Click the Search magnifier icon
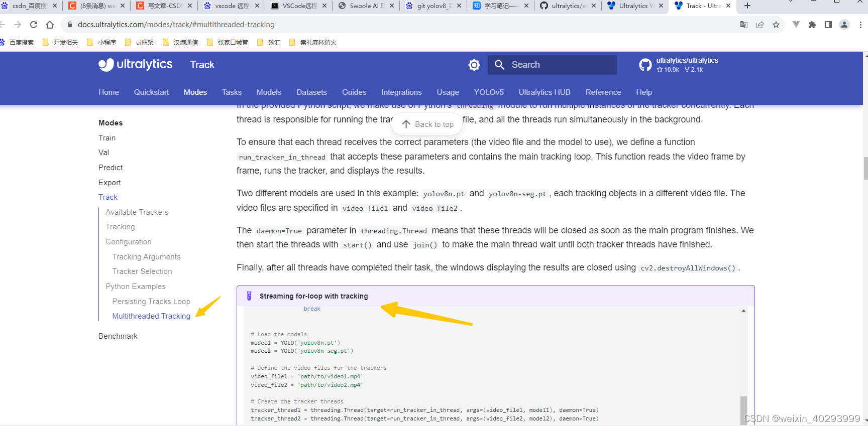 [499, 65]
